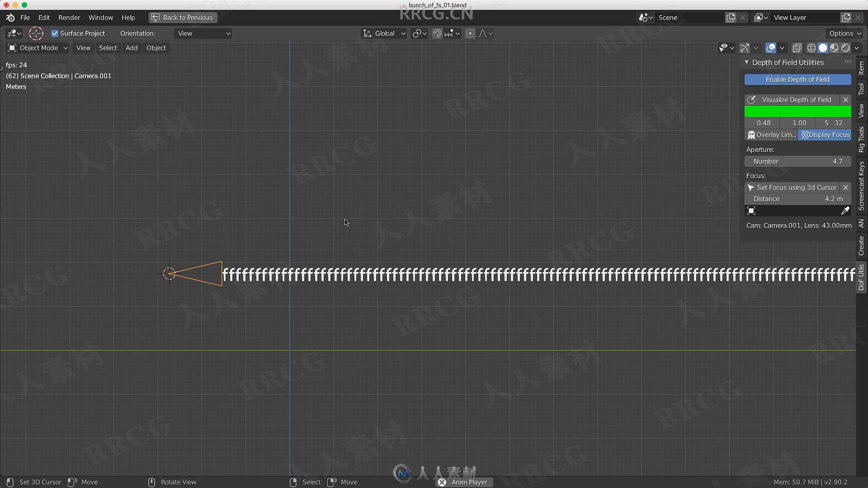Image resolution: width=868 pixels, height=488 pixels.
Task: Click the View Layer browse icon
Action: pos(761,18)
